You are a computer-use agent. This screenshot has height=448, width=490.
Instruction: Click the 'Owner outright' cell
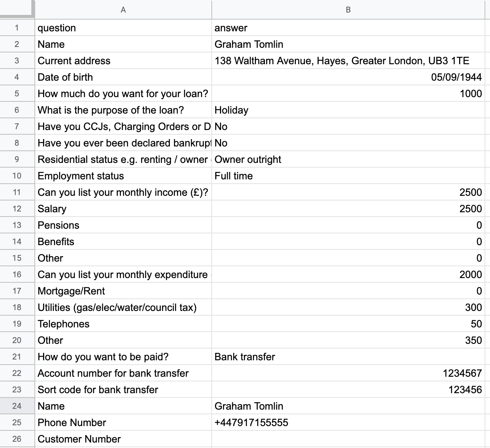[348, 159]
